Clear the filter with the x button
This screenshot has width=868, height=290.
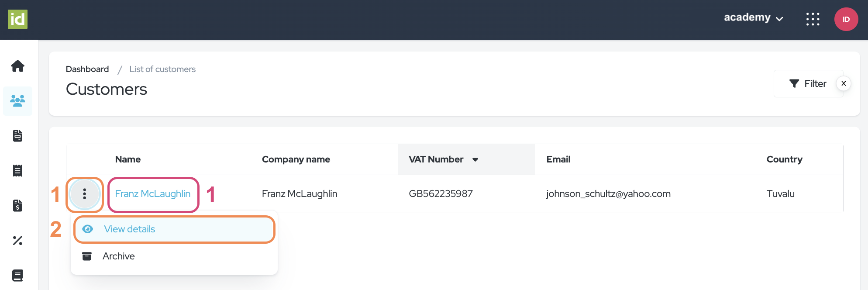844,83
